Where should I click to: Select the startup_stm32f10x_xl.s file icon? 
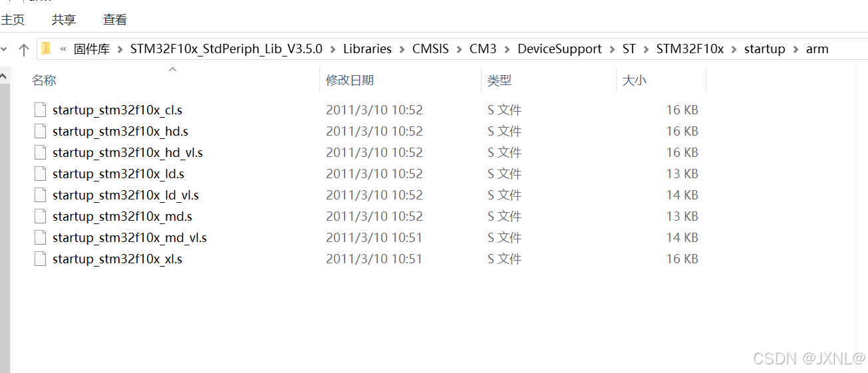[40, 259]
